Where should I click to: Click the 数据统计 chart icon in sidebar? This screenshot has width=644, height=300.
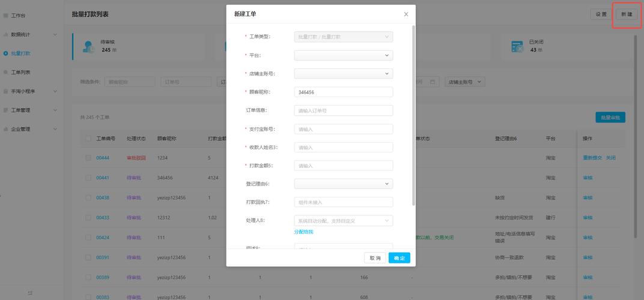6,35
